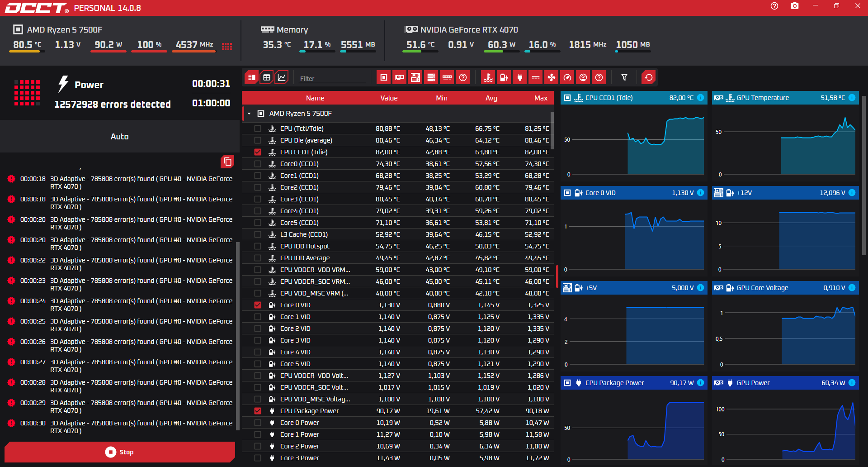Take a screenshot with camera icon
Viewport: 868px width, 467px height.
(795, 6)
